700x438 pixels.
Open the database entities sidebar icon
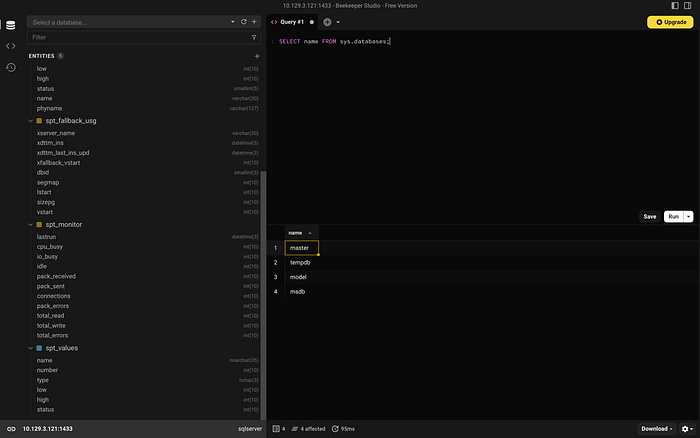point(11,25)
